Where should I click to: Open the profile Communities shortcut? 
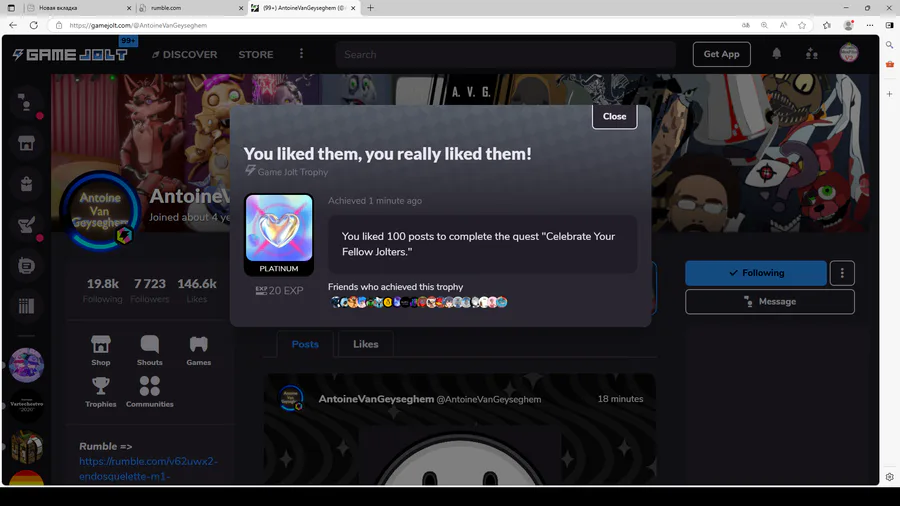click(150, 392)
